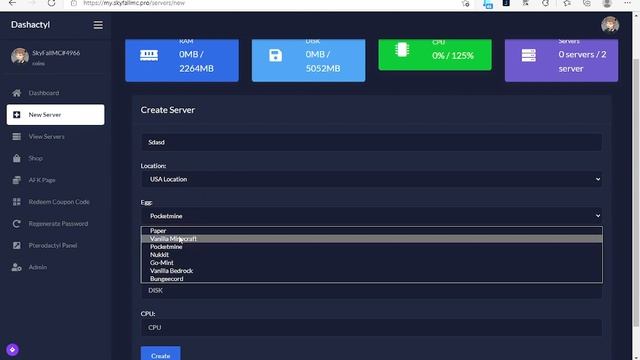Click the Dashactyl title logo
Screen dimensions: 640x360
point(31,25)
